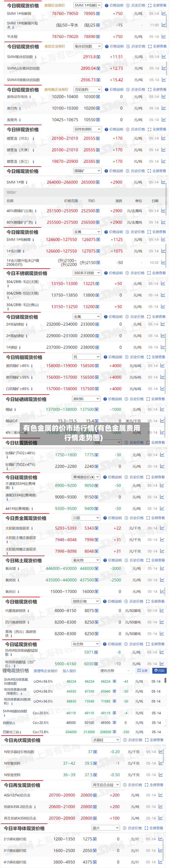Open 历史价格 link in photovoltaic section
Screen dimensions: 170x868
pyautogui.click(x=133, y=740)
